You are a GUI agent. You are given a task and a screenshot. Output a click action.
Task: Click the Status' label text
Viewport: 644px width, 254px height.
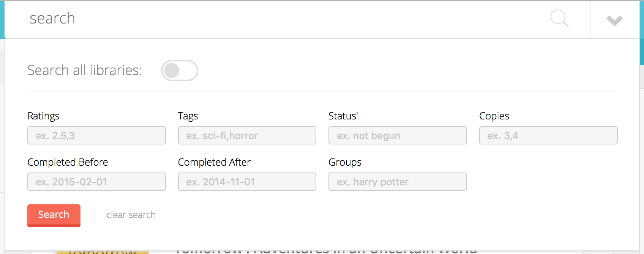(343, 116)
